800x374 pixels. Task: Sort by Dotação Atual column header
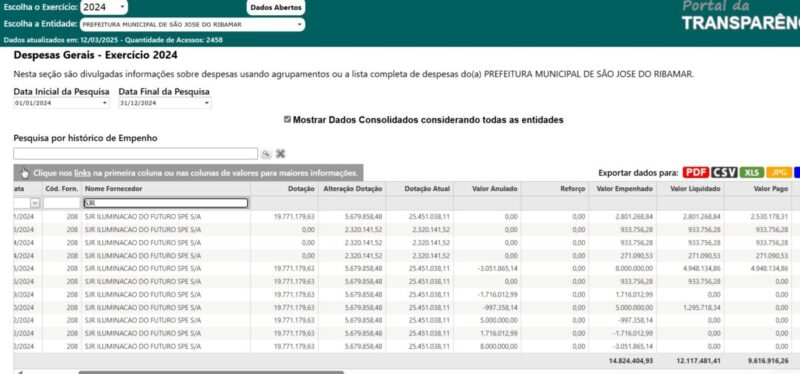point(427,189)
